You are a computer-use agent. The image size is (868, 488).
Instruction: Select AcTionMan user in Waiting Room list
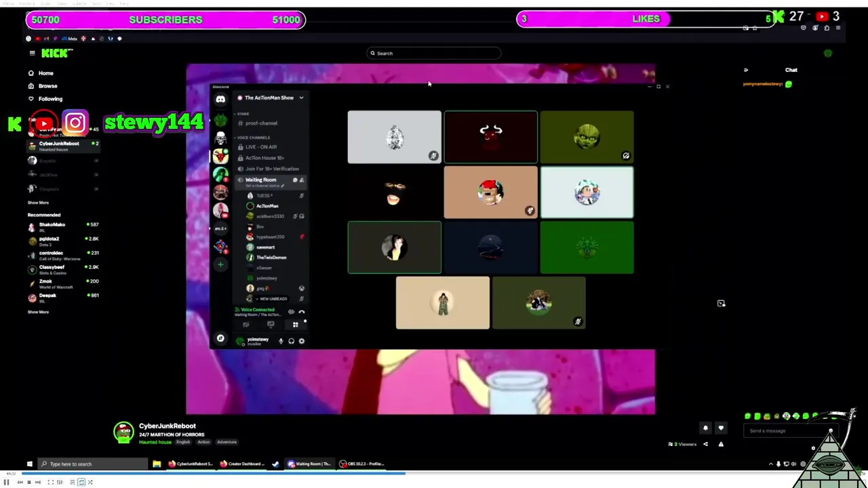(267, 206)
